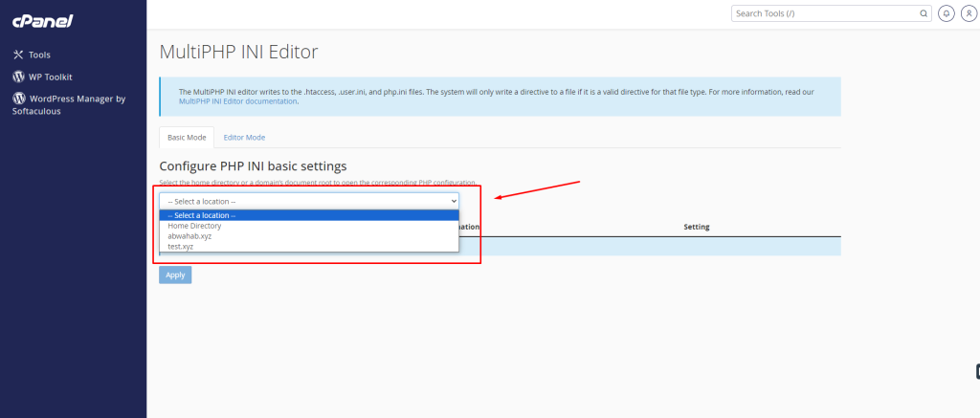Click the Tools wrench icon in sidebar
Screen dimensions: 980x418
18,55
